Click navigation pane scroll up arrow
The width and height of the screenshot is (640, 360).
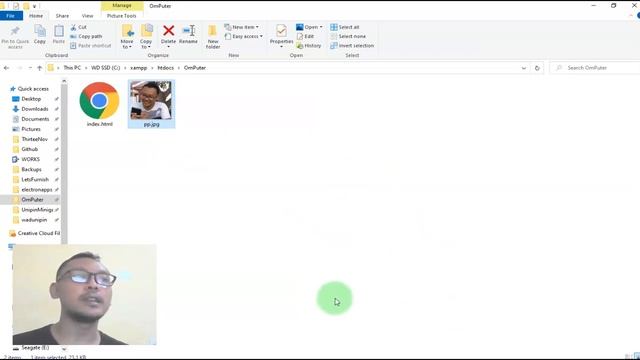64,81
